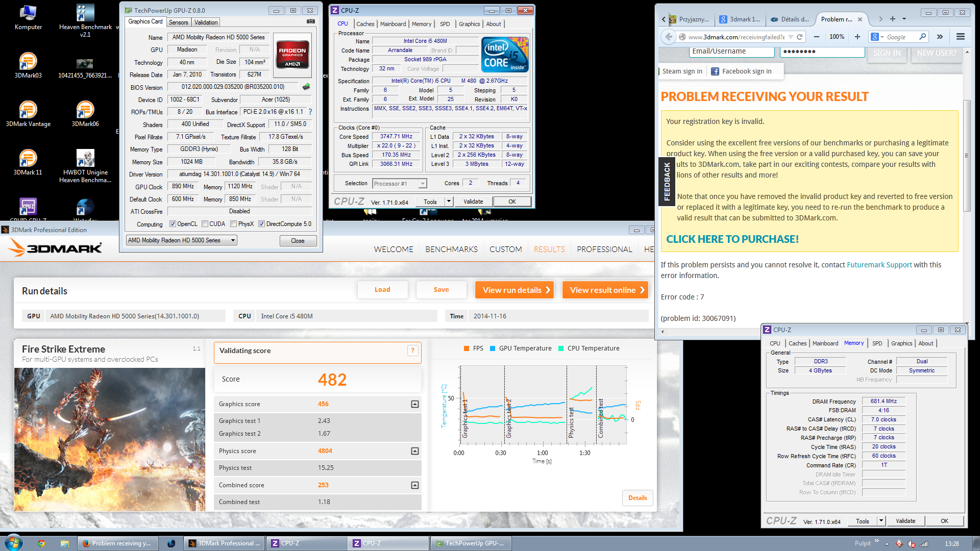Screen dimensions: 980x551
Task: Open HWBOT Unigine Heaven Benchmark desktop icon
Action: [85, 166]
